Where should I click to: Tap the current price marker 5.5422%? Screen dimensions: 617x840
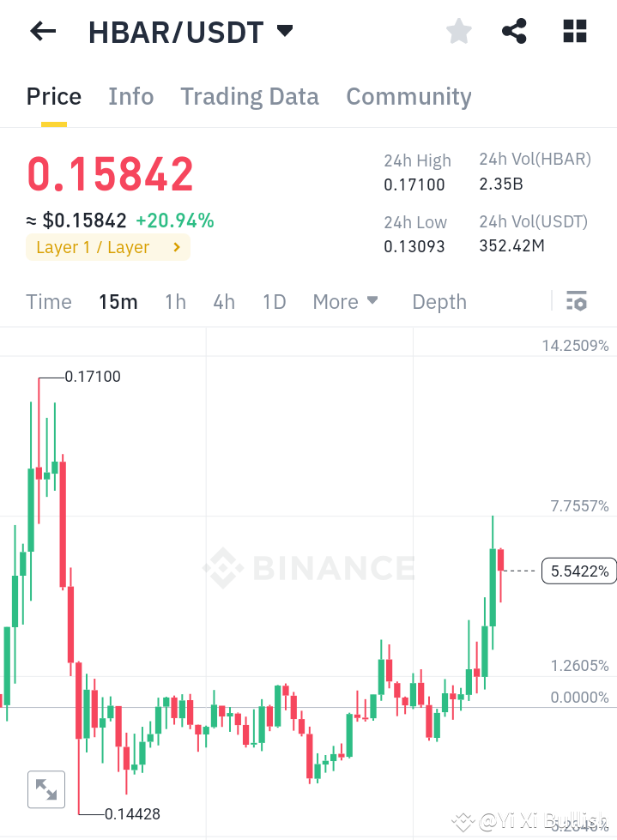(x=578, y=570)
